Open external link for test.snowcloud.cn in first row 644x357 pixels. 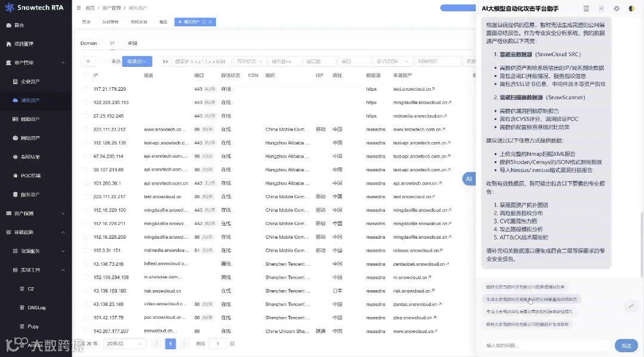point(433,89)
